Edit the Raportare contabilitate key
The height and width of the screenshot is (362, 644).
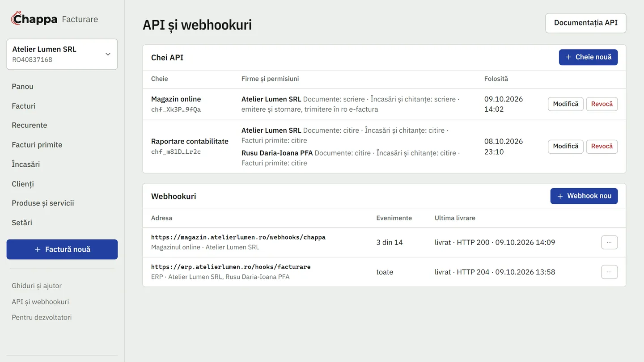566,147
